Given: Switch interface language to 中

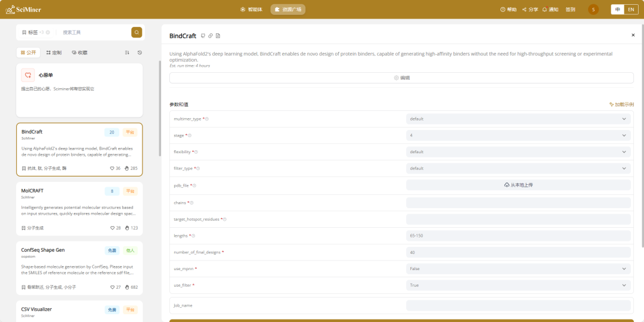Looking at the screenshot, I should pos(617,10).
